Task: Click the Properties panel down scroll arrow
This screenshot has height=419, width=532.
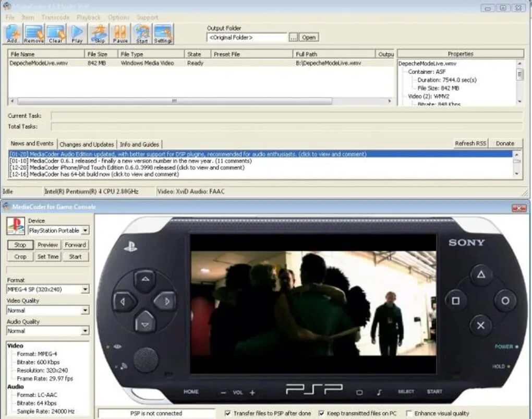Action: pyautogui.click(x=519, y=102)
